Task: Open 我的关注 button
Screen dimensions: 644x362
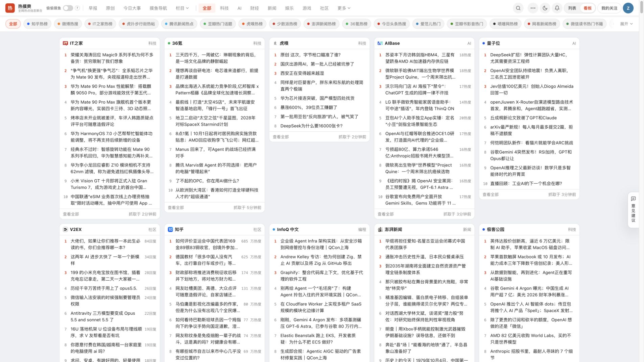Action: pos(609,8)
